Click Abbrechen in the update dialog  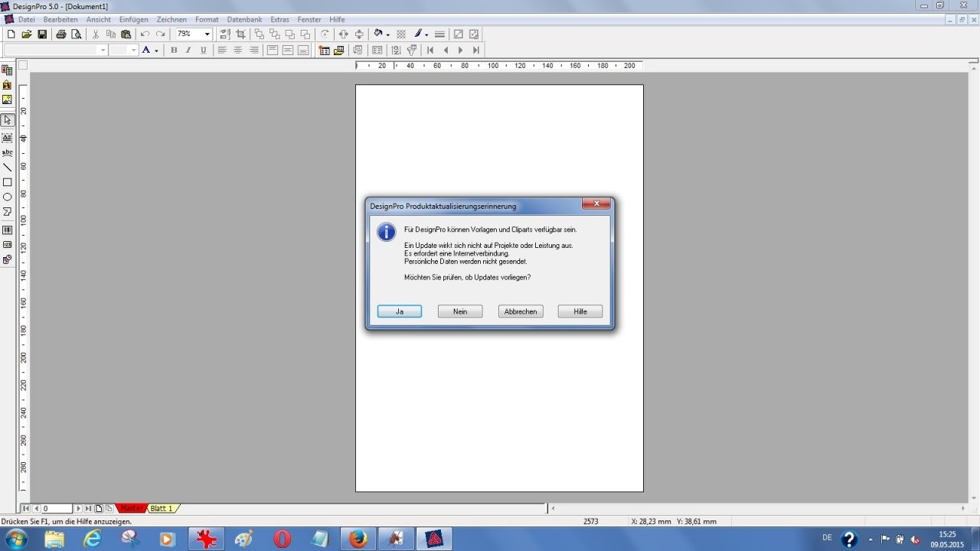521,311
